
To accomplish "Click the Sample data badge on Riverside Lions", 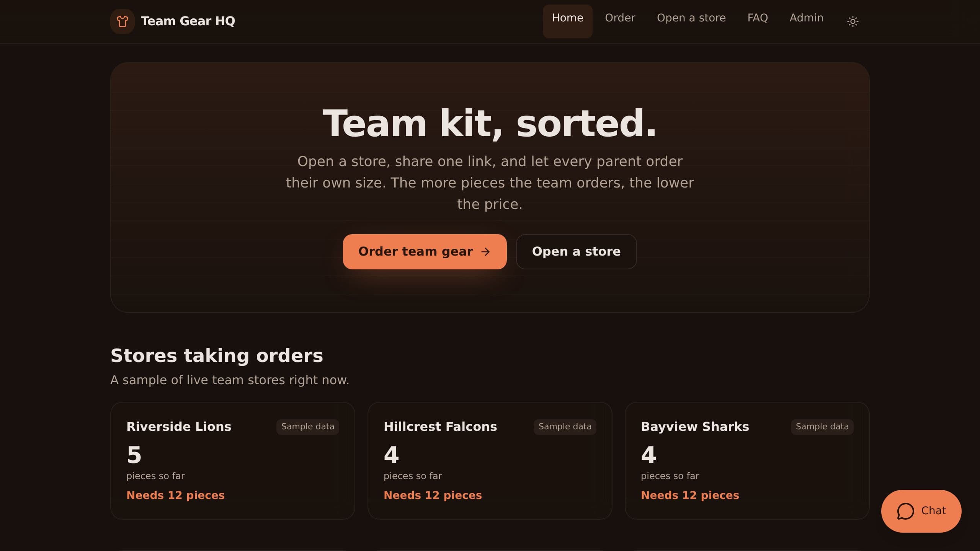I will pyautogui.click(x=307, y=426).
